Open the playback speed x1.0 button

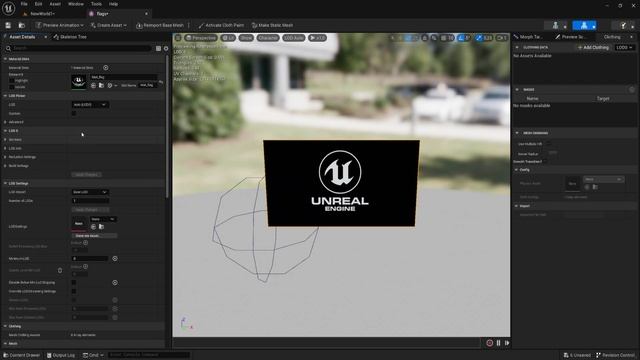317,38
